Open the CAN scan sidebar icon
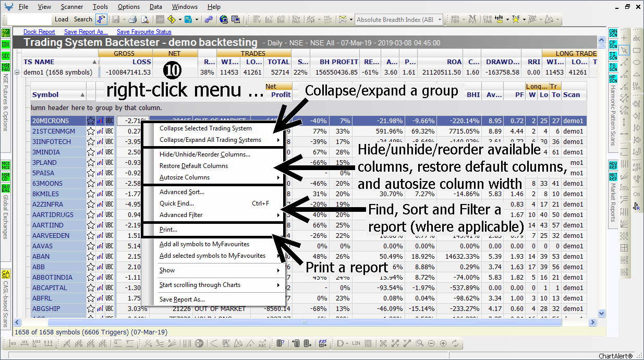Screen dimensions: 644x360 point(613,33)
